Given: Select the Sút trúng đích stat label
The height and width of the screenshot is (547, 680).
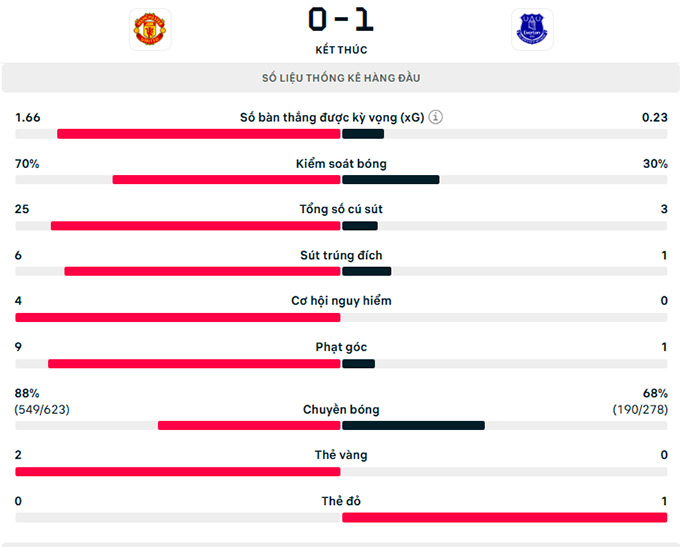Looking at the screenshot, I should point(341,256).
